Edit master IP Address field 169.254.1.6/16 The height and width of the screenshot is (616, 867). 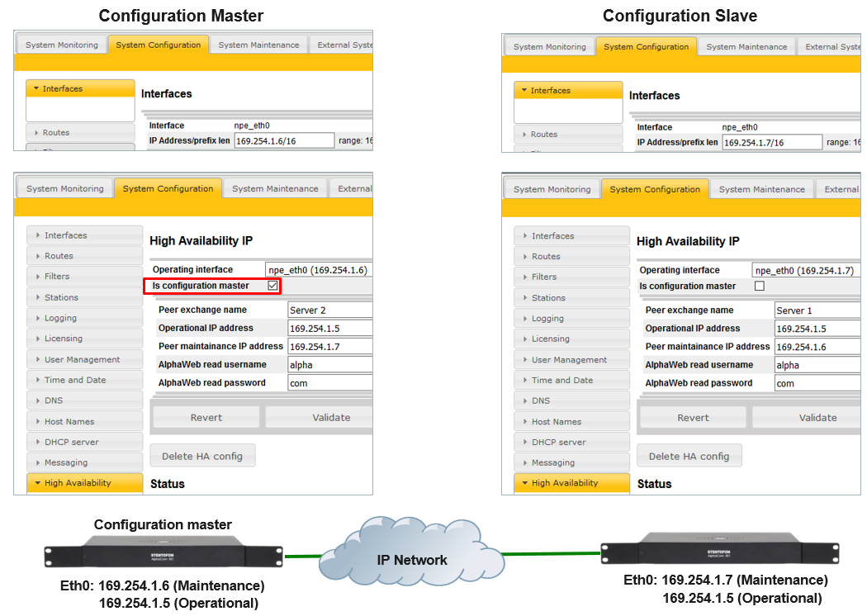tap(284, 141)
